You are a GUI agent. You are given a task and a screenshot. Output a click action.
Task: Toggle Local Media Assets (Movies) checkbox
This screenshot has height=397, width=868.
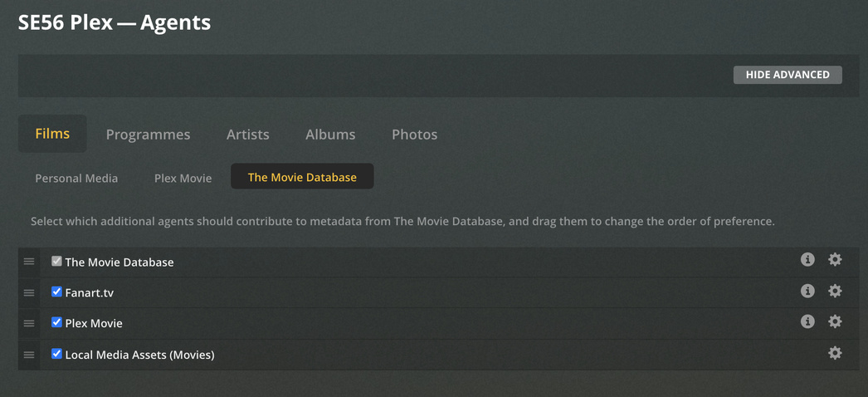(x=56, y=354)
